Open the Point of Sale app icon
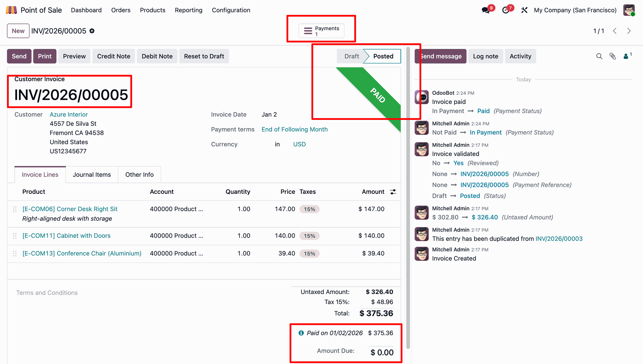Viewport: 643px width, 364px height. (11, 10)
